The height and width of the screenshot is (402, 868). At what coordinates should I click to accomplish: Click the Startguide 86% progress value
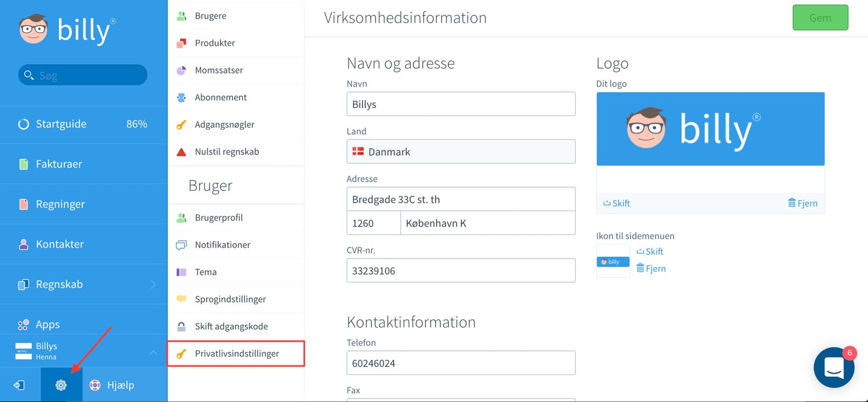tap(137, 124)
